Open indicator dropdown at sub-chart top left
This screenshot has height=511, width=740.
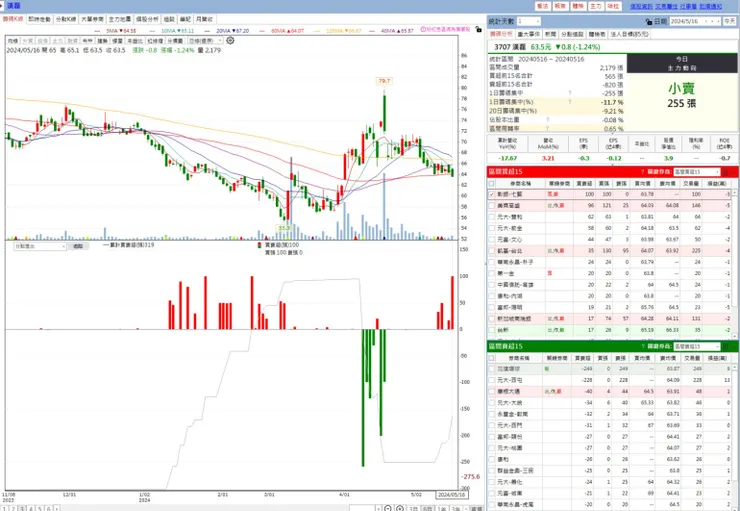[x=40, y=246]
